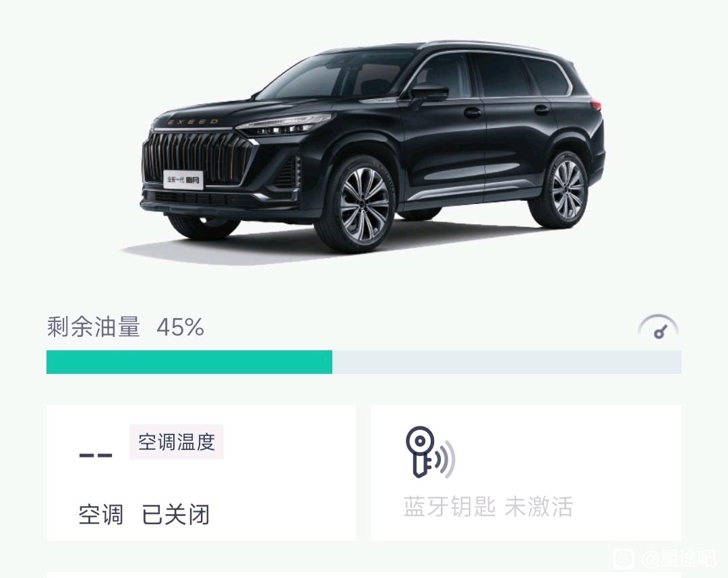Tap the 45% fuel percentage text
The height and width of the screenshot is (578, 728).
[180, 327]
